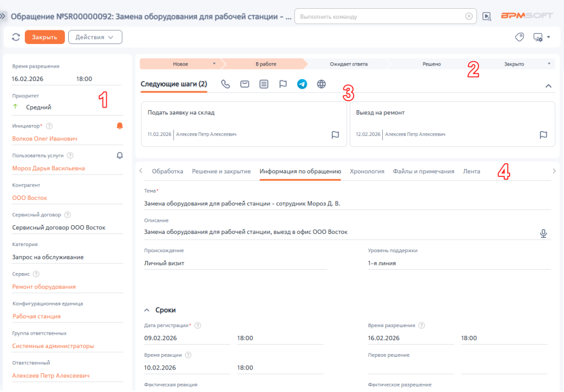
Task: Click the microphone icon in Описание field
Action: (x=544, y=233)
